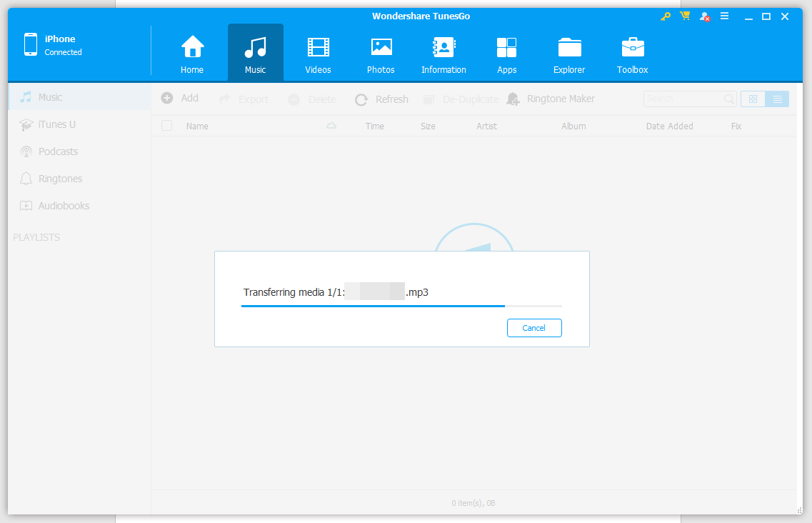Click the Add toolbar button
The width and height of the screenshot is (812, 523).
coord(180,98)
